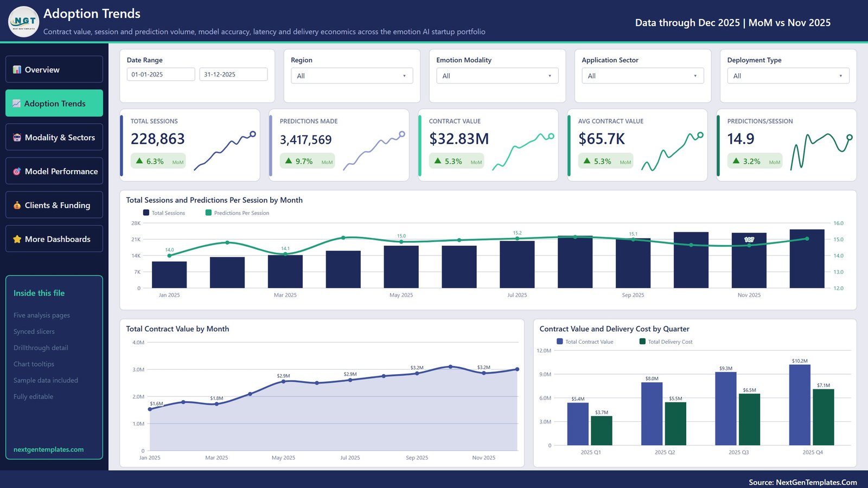
Task: Click 'Data through Dec 2025' header text
Action: click(x=687, y=23)
